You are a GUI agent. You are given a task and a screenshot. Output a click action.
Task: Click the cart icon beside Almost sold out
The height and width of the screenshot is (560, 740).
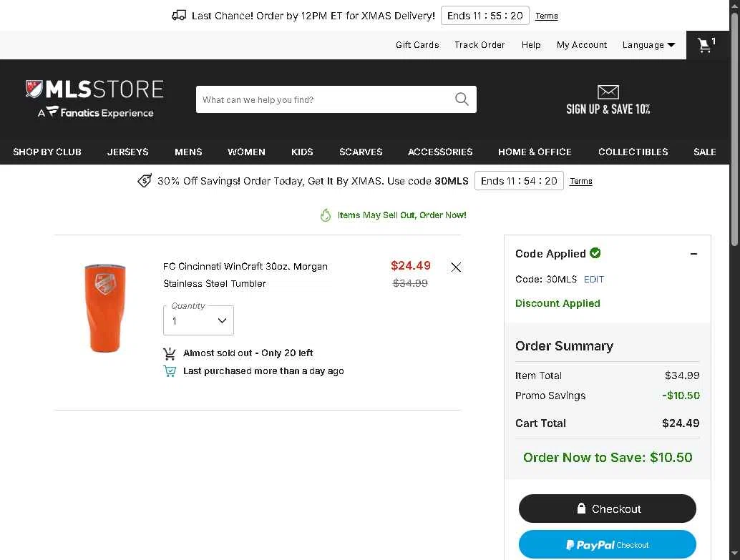point(170,353)
